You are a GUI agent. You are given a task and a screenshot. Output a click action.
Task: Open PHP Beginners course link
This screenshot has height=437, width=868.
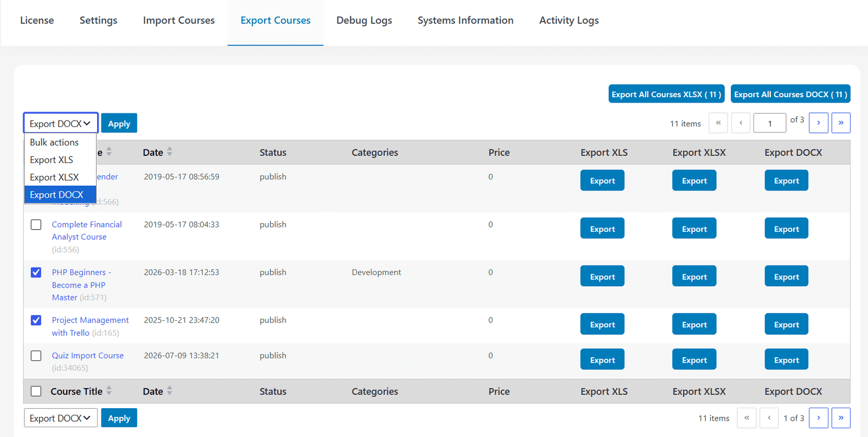click(x=81, y=285)
